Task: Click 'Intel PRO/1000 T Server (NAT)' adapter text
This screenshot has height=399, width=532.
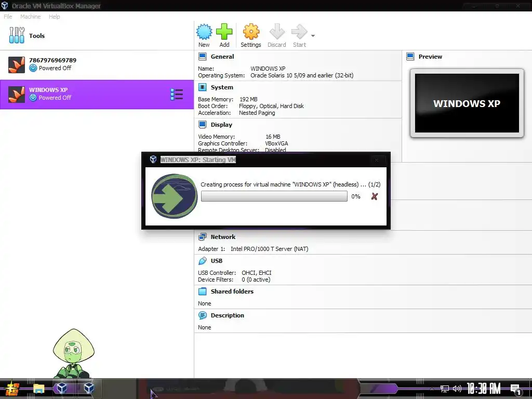Action: 270,249
